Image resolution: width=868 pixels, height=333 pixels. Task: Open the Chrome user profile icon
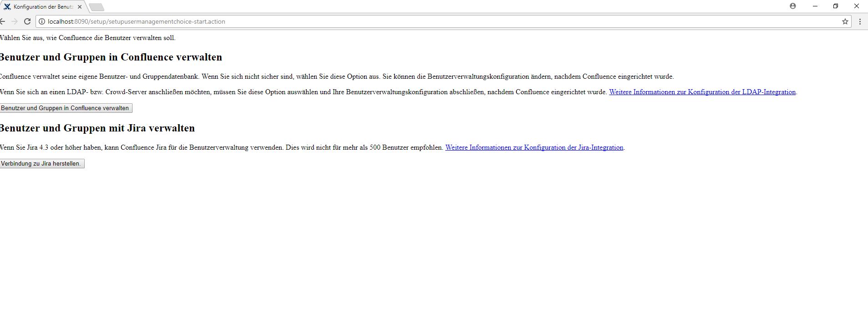(793, 6)
